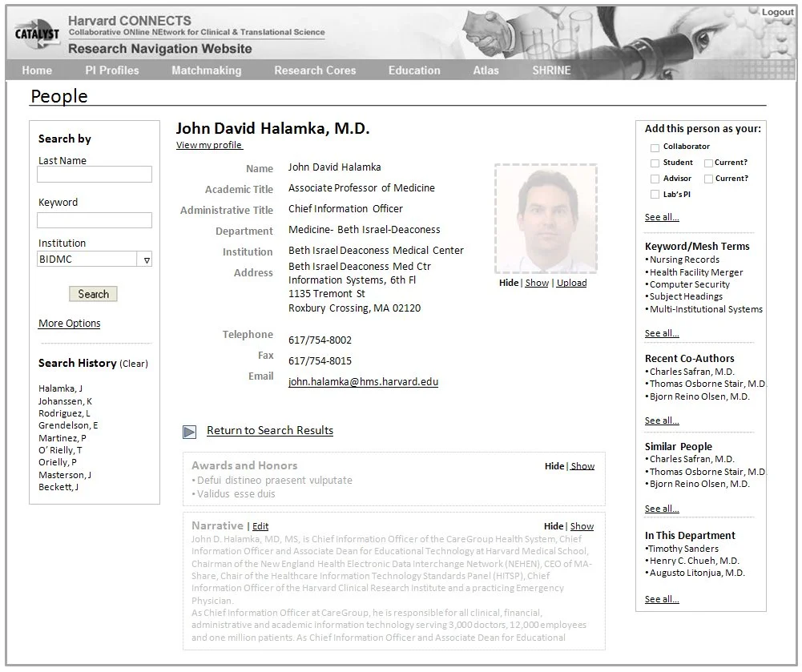Click See all under the Add this person checkboxes
The height and width of the screenshot is (672, 802).
point(662,217)
